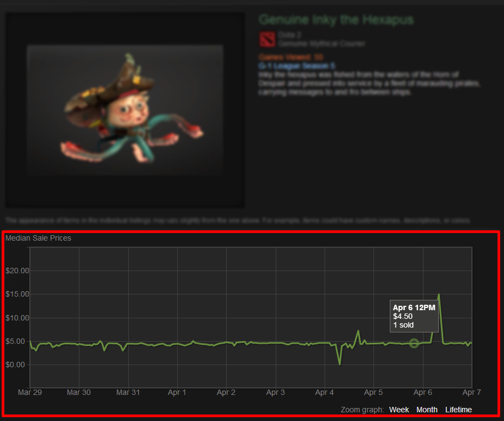Open the Inky the Hexapus item image
The width and height of the screenshot is (504, 421).
tap(125, 110)
